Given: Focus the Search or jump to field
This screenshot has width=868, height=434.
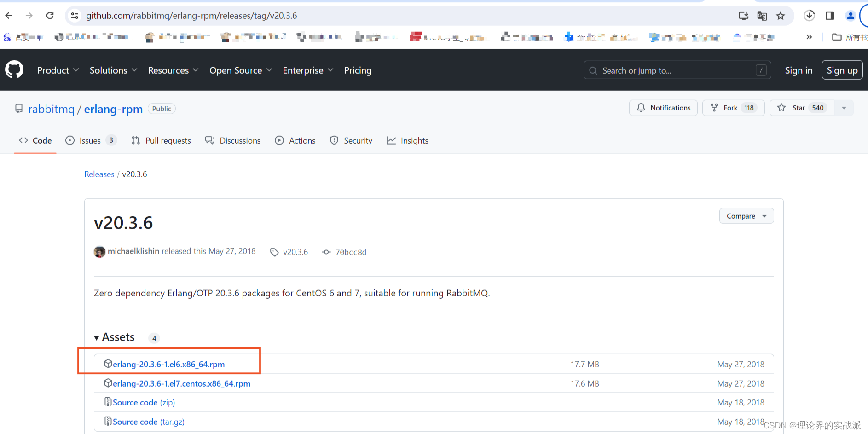Looking at the screenshot, I should tap(677, 70).
